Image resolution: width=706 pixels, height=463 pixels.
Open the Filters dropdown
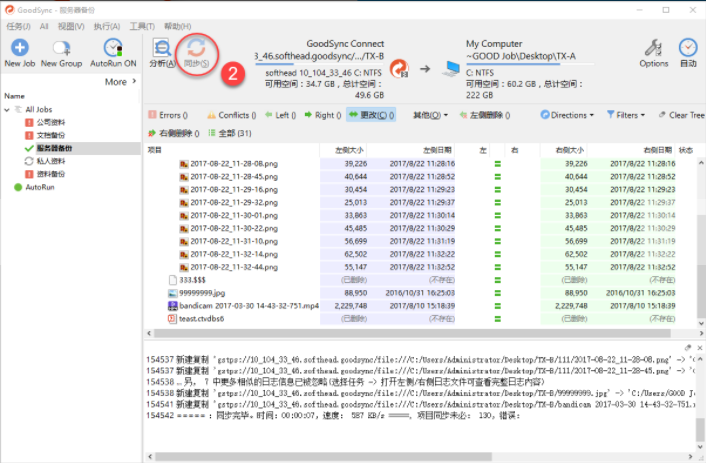click(626, 115)
